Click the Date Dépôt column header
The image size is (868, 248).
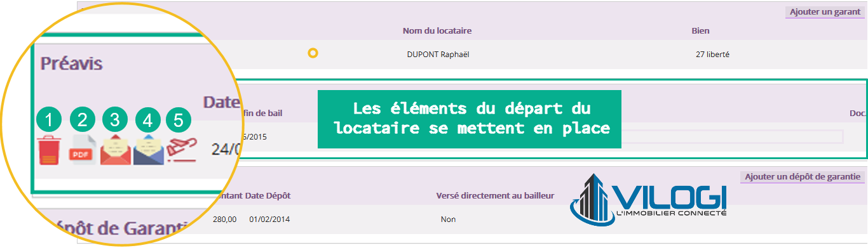coord(268,196)
